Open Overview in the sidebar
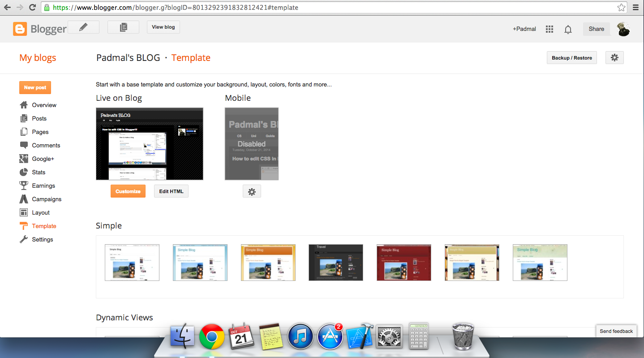The image size is (644, 358). 44,105
